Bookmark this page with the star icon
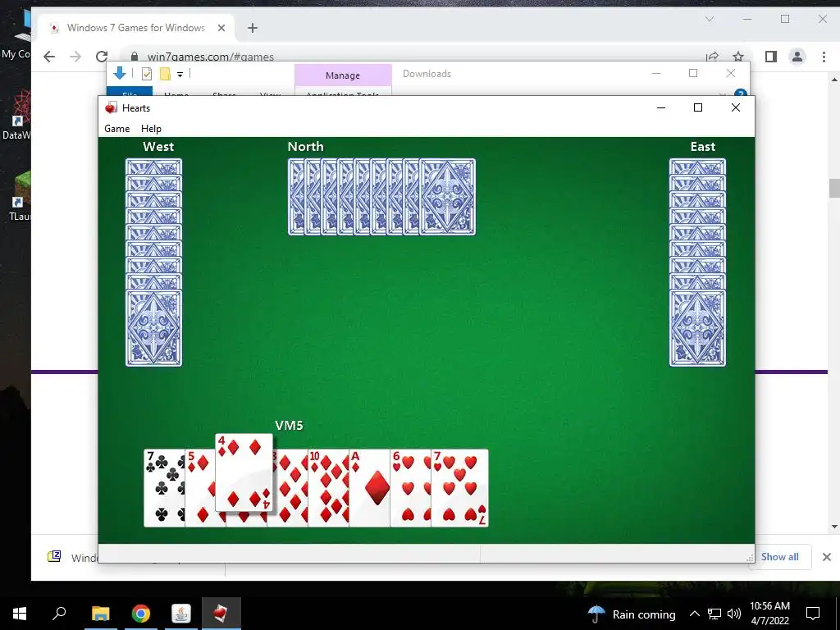Viewport: 840px width, 630px height. (738, 57)
